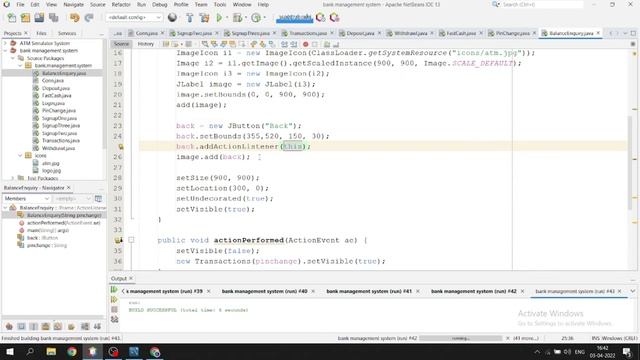
Task: Click the Source view button
Action: coord(121,44)
